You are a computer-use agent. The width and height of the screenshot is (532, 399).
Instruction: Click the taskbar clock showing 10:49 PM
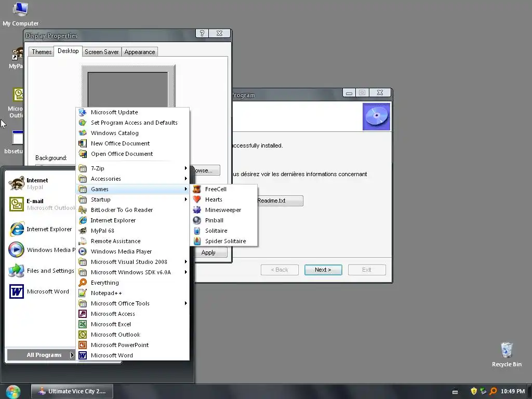(513, 391)
